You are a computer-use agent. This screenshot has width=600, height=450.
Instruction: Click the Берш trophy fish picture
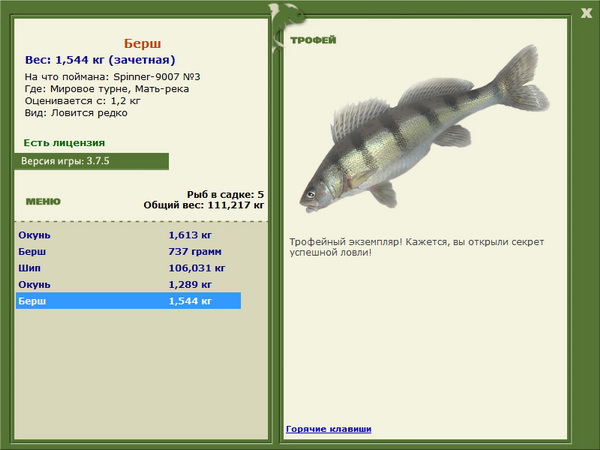[424, 129]
